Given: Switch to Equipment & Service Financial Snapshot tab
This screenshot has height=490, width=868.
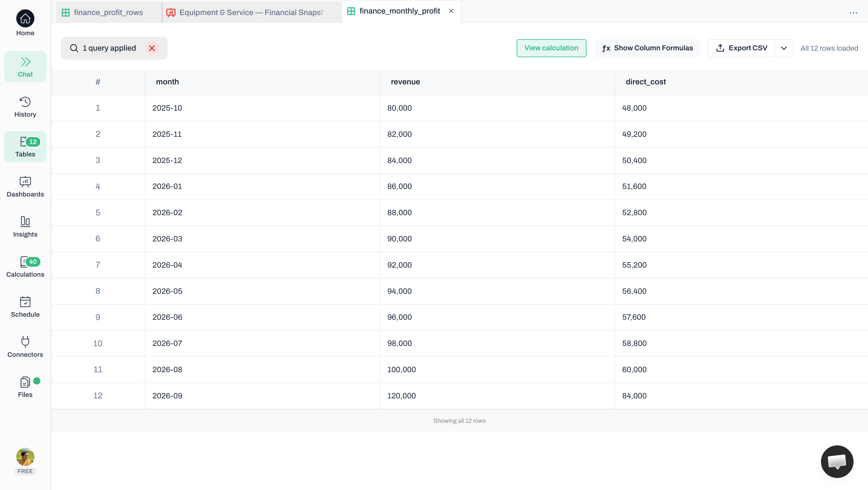Looking at the screenshot, I should point(251,12).
